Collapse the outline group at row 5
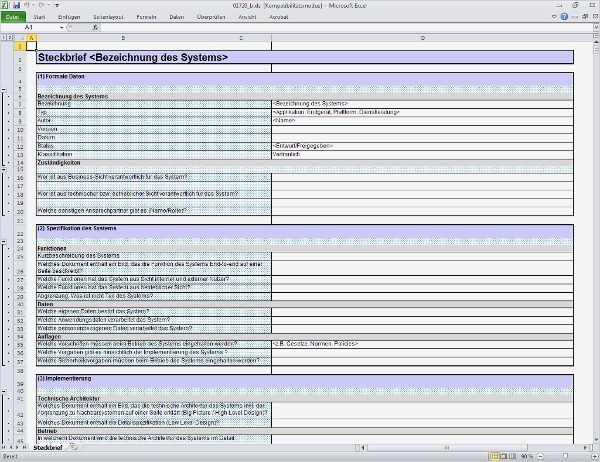This screenshot has height=462, width=600. click(x=4, y=89)
